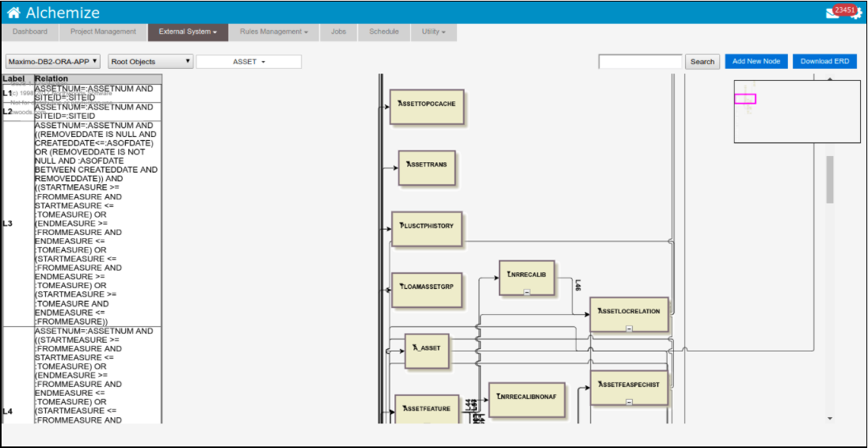
Task: Collapse the ASSETLOCRELATION node via minus icon
Action: (x=629, y=328)
